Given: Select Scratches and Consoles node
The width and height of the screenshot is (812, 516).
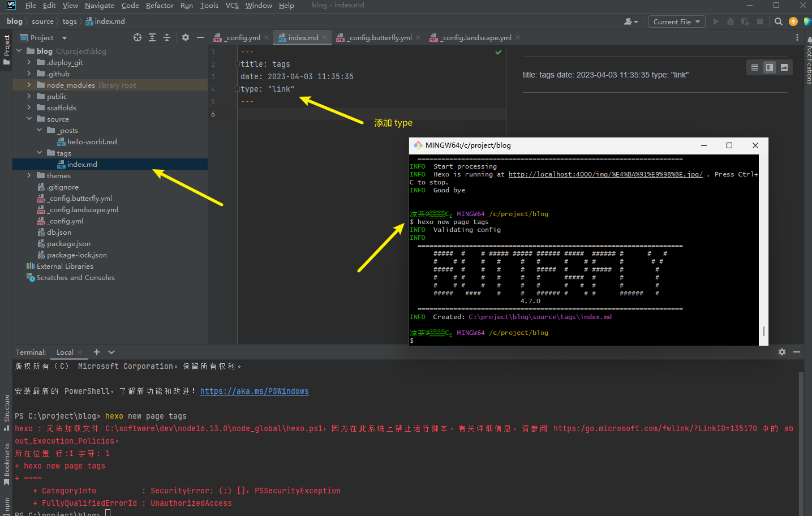Looking at the screenshot, I should click(75, 277).
